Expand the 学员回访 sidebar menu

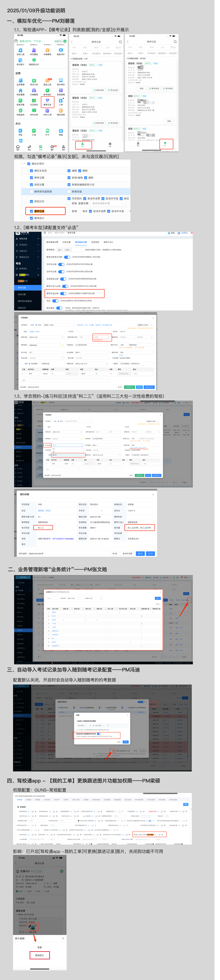pos(28,245)
